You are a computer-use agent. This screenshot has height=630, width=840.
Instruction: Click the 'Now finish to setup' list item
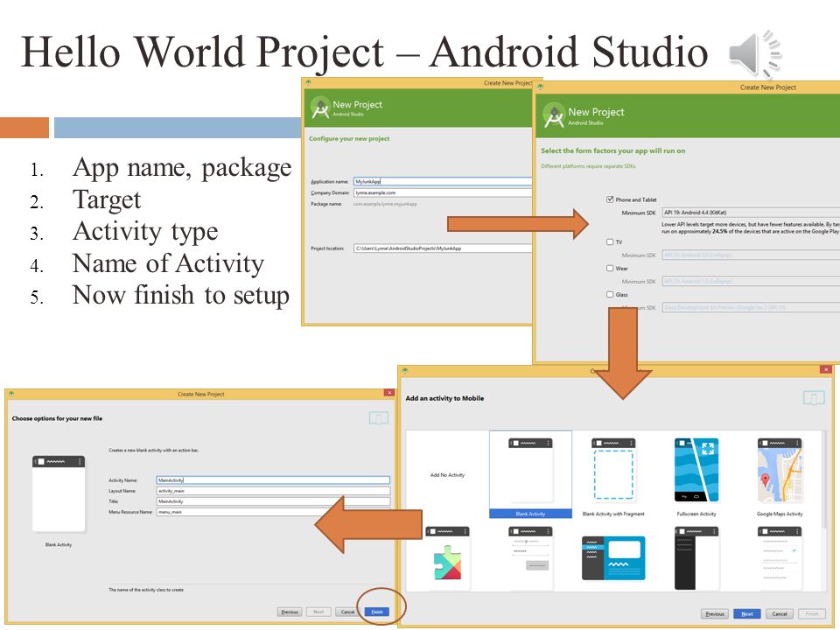[181, 295]
